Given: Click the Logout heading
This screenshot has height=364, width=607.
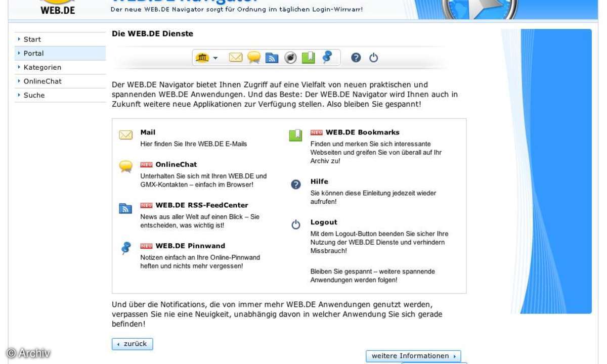Looking at the screenshot, I should click(324, 222).
